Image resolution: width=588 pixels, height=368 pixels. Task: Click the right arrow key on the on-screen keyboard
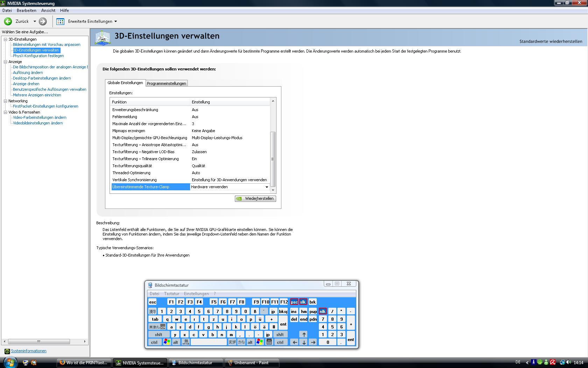313,342
